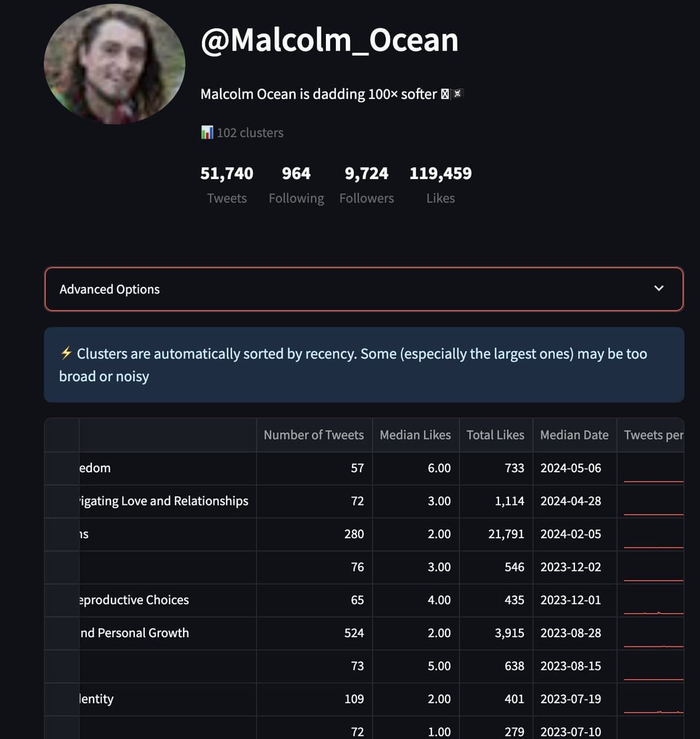Open the Advanced Options label
Screen dimensions: 700x739
tap(110, 289)
